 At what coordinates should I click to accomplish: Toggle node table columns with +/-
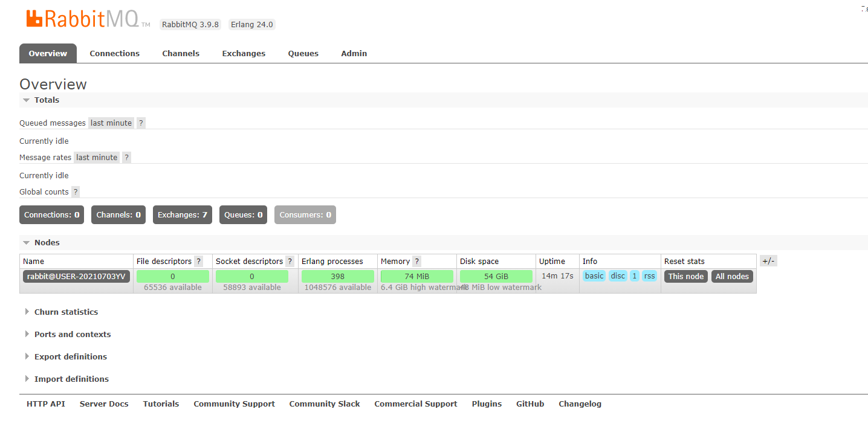768,261
